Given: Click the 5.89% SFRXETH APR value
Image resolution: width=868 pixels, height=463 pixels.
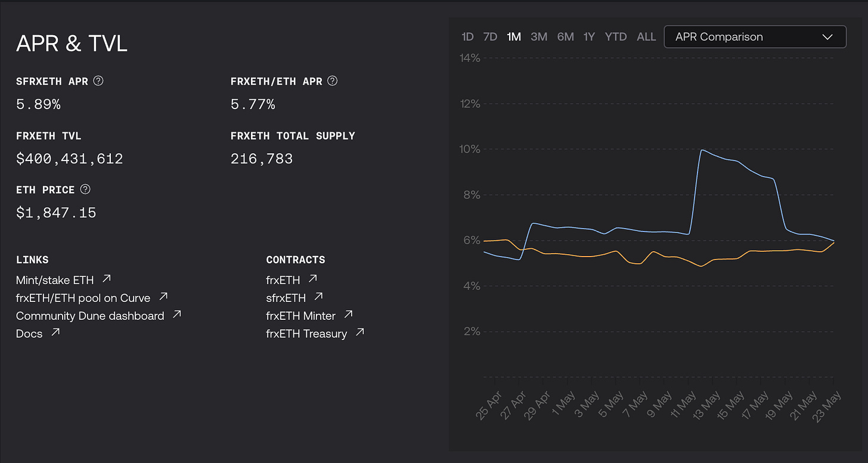Looking at the screenshot, I should (38, 104).
